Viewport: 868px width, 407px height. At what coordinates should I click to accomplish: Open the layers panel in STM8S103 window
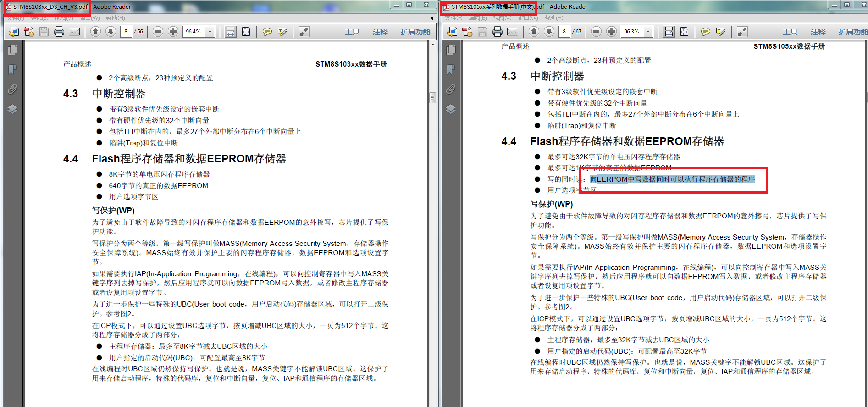(13, 109)
